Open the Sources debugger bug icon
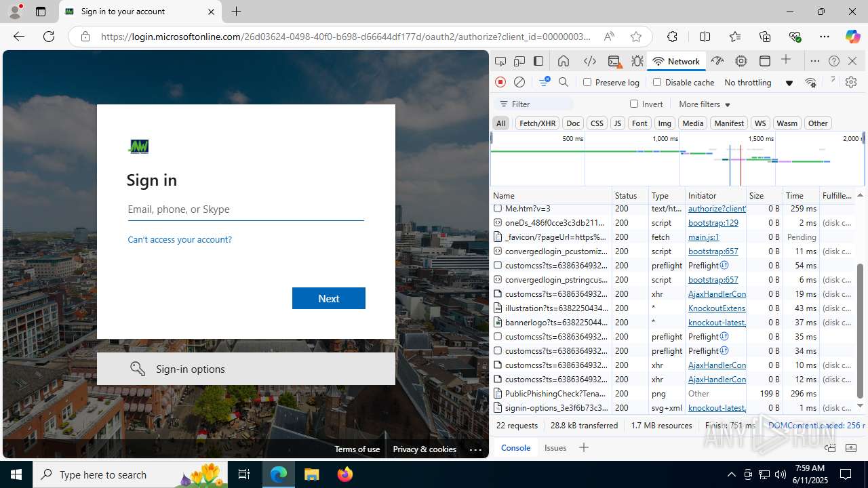868x488 pixels. [637, 61]
